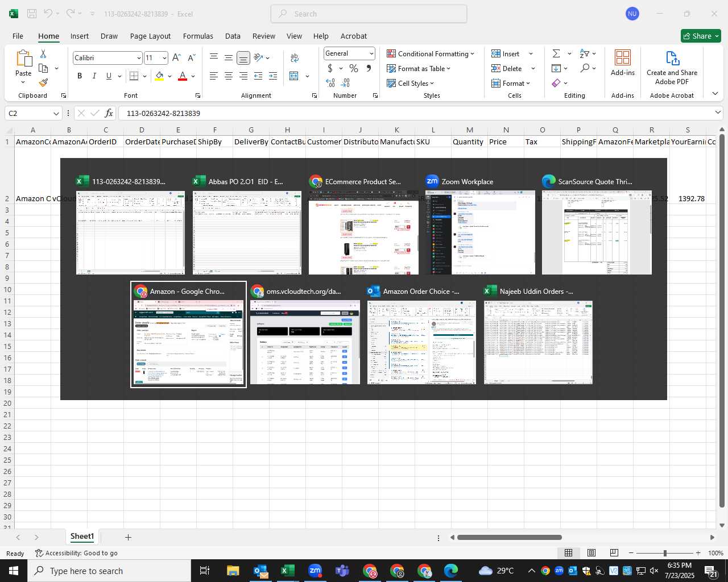
Task: Toggle Bold formatting
Action: (80, 76)
